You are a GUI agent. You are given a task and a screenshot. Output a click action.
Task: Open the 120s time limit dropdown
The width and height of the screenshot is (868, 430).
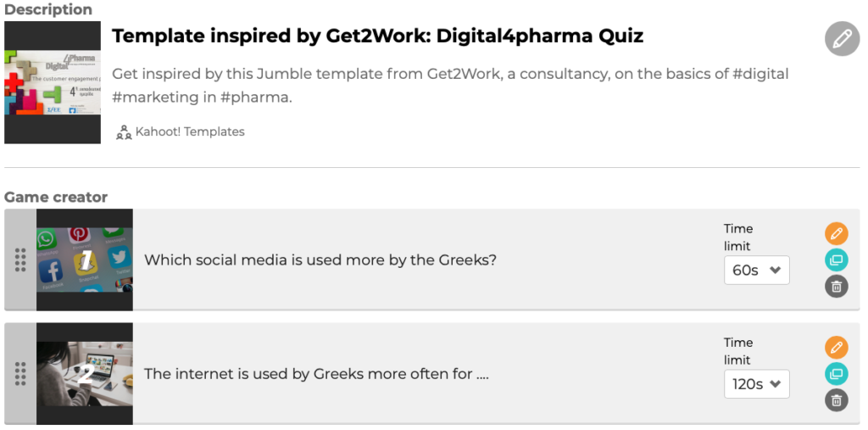click(x=756, y=384)
